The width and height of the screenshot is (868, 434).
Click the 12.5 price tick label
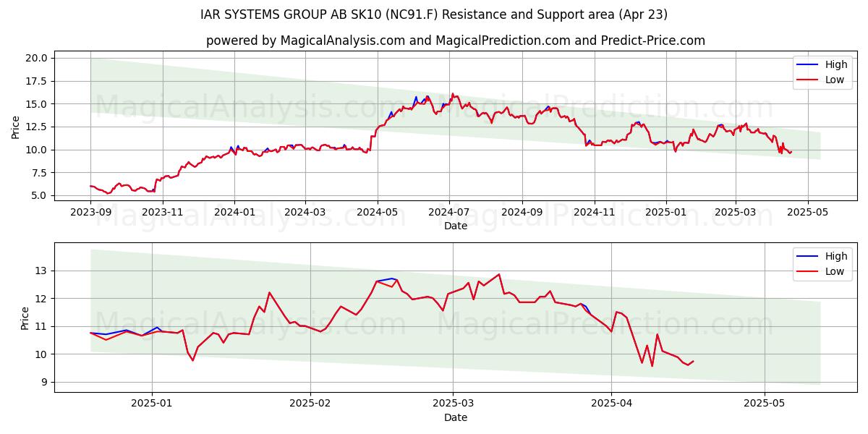point(37,127)
